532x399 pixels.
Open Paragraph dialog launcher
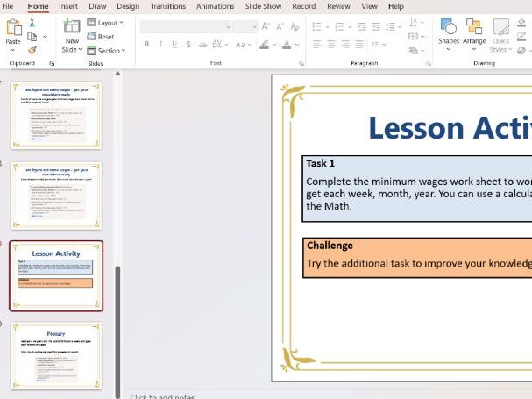429,63
